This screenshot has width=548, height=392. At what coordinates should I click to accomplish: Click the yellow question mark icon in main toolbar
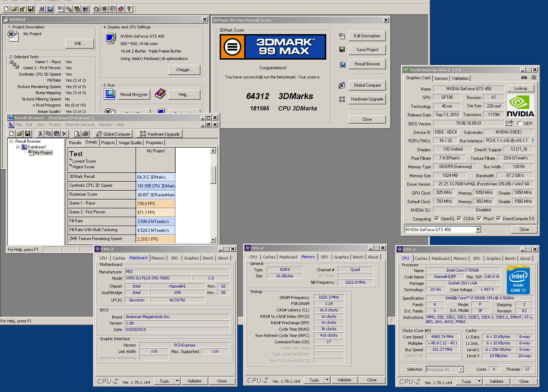[x=129, y=9]
